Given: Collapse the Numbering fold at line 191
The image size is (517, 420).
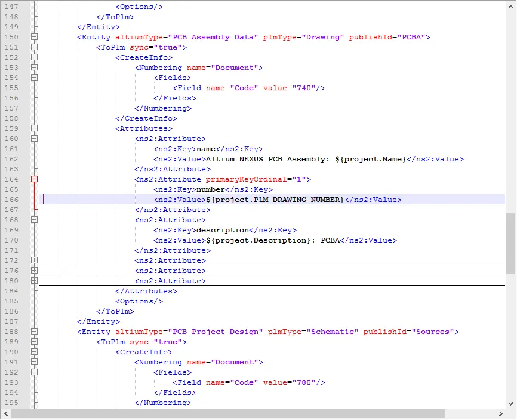Looking at the screenshot, I should coord(34,362).
